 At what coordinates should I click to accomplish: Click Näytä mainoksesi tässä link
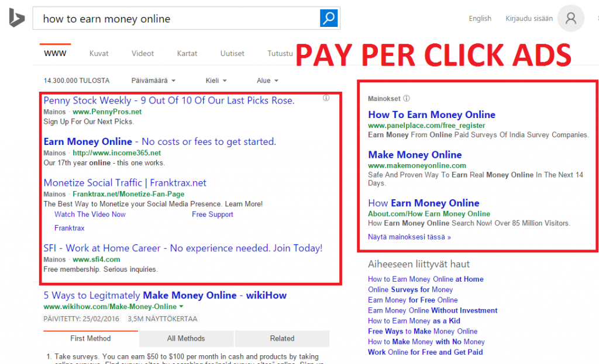coord(409,237)
